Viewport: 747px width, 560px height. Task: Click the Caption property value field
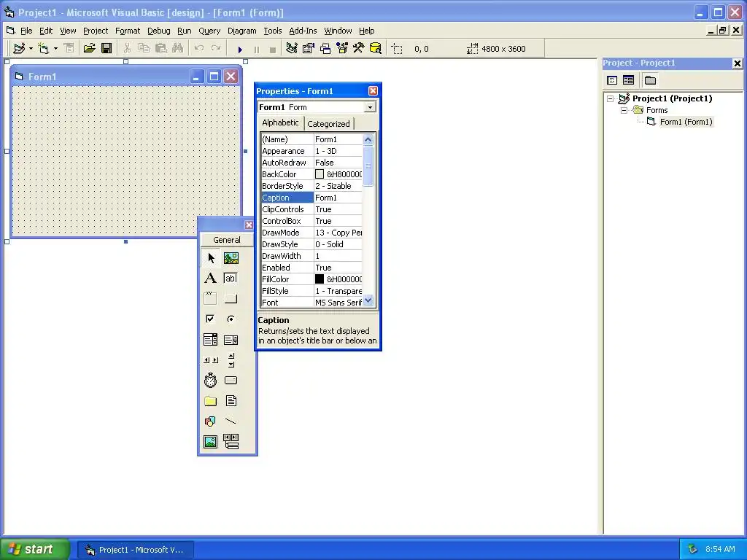tap(338, 198)
